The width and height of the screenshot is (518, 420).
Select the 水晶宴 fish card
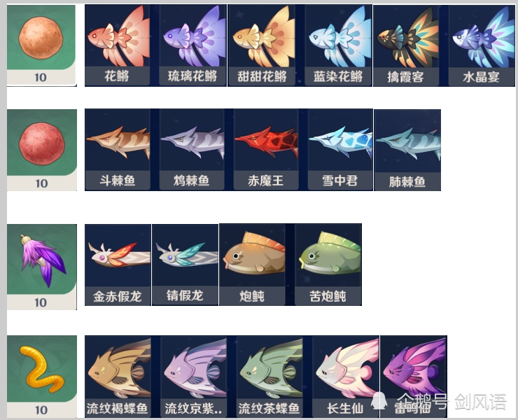482,45
